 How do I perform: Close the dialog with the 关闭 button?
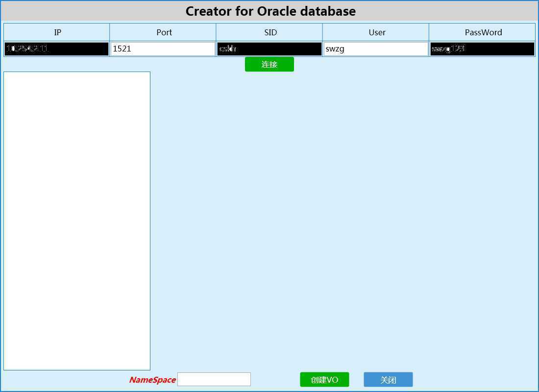point(388,380)
